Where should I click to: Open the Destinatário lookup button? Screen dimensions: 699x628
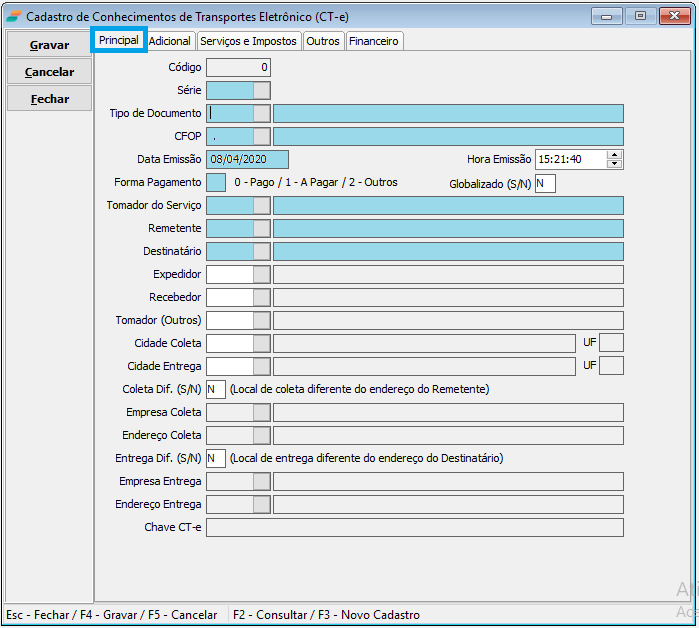[262, 251]
